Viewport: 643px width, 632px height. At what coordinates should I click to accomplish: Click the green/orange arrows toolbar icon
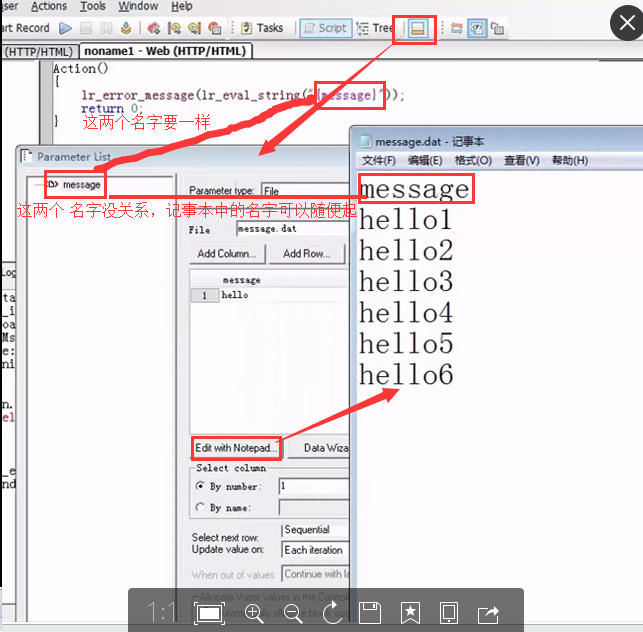pyautogui.click(x=456, y=28)
